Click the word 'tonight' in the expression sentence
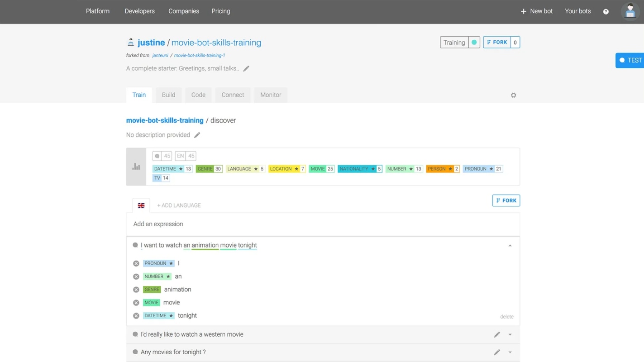Image resolution: width=644 pixels, height=362 pixels. (248, 245)
